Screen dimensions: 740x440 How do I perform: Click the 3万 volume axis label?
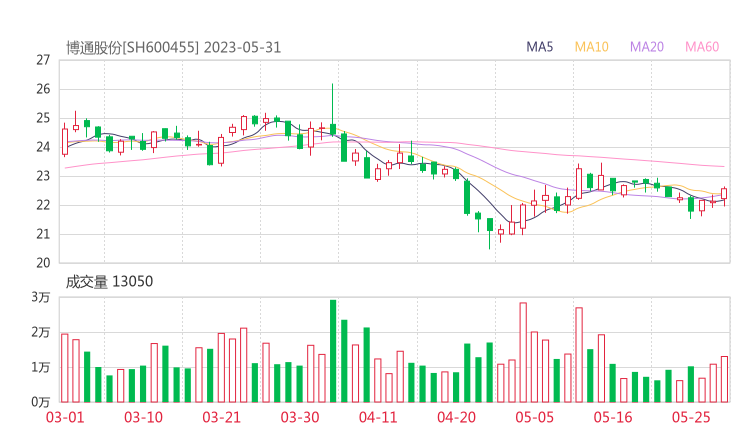(41, 297)
